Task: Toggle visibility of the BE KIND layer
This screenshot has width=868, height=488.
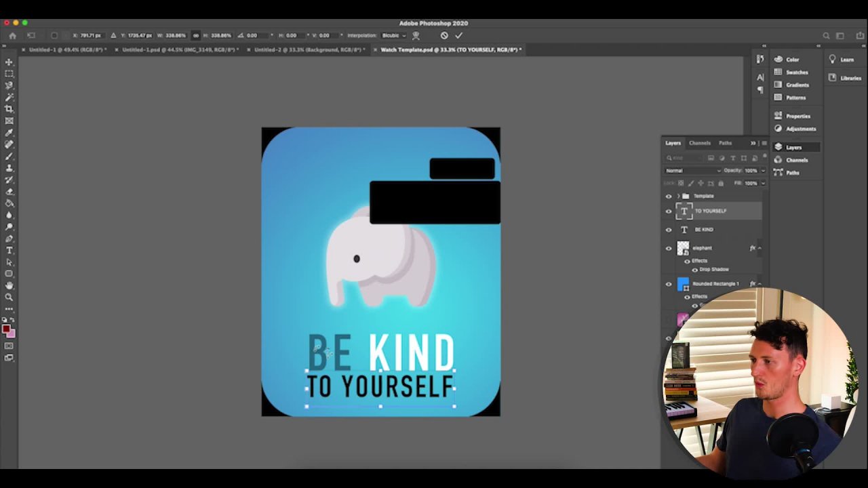Action: (x=669, y=230)
